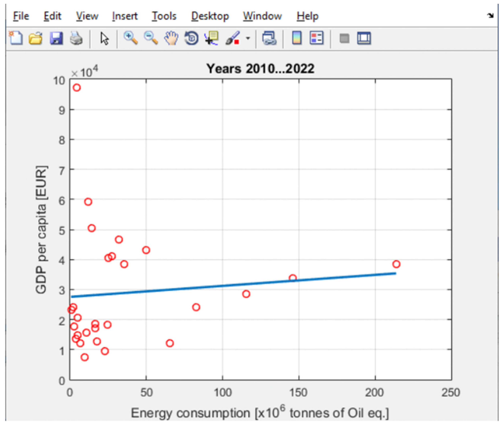Activate the Zoom In magnifier tool
Viewport: 504px width, 428px height.
(131, 38)
